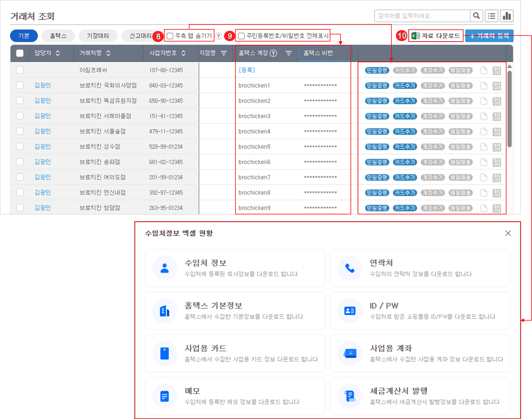Check 주민등록번호/비밀번호 전체표시 option
Image resolution: width=532 pixels, height=419 pixels.
(x=241, y=36)
